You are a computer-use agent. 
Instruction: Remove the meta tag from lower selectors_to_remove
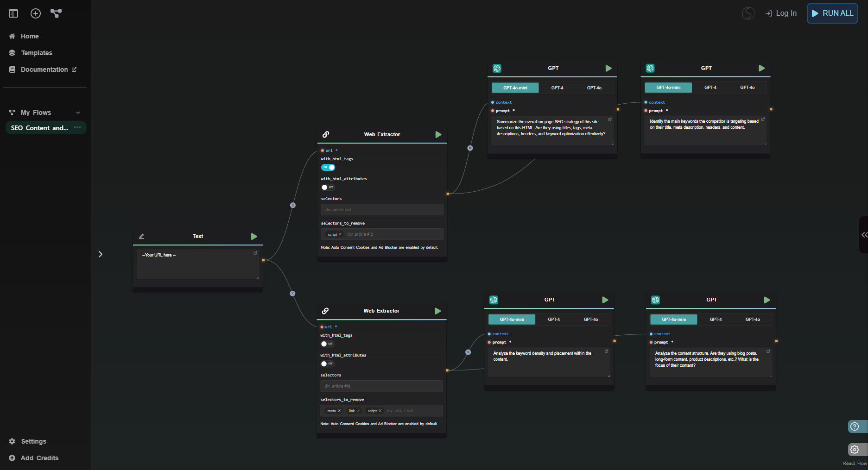pyautogui.click(x=339, y=411)
